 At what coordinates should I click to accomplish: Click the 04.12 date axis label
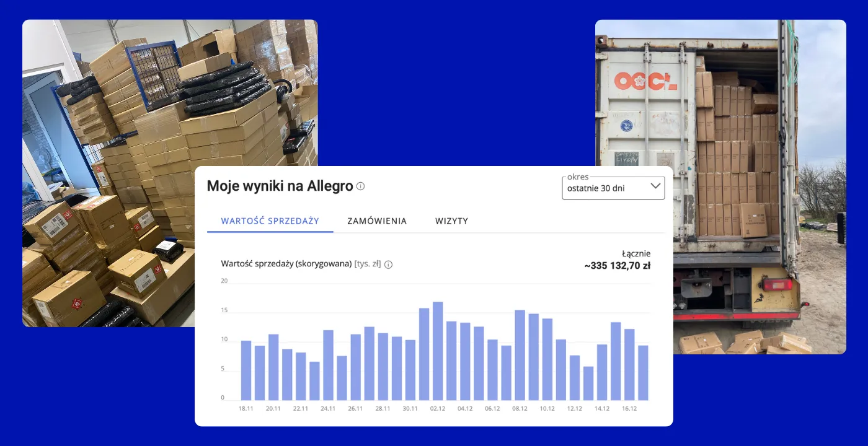click(464, 409)
